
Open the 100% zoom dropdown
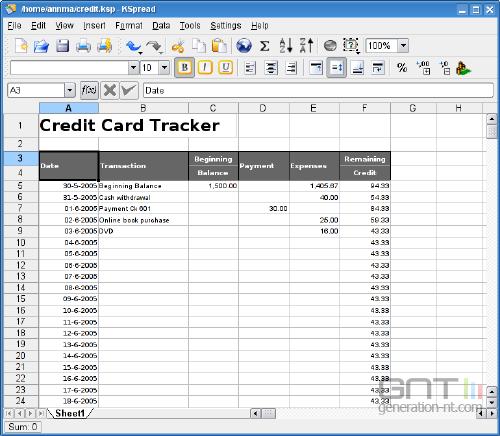pyautogui.click(x=403, y=46)
